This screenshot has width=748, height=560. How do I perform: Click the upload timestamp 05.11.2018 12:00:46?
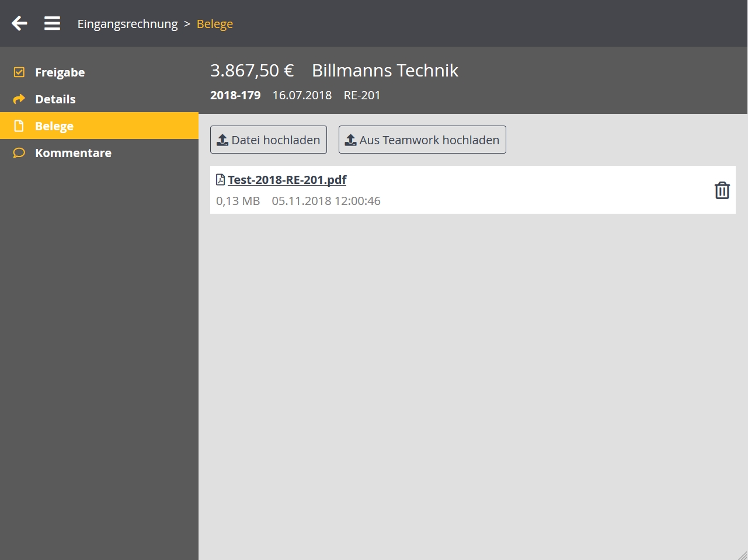point(326,201)
